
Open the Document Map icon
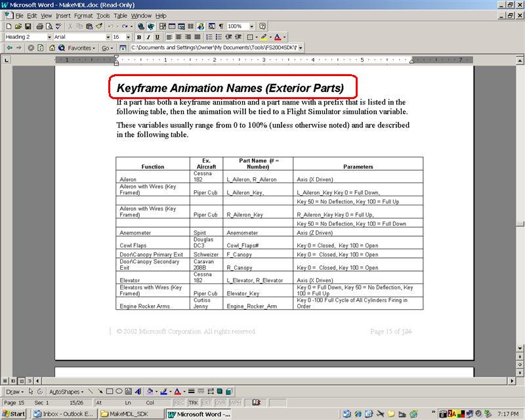[x=212, y=26]
